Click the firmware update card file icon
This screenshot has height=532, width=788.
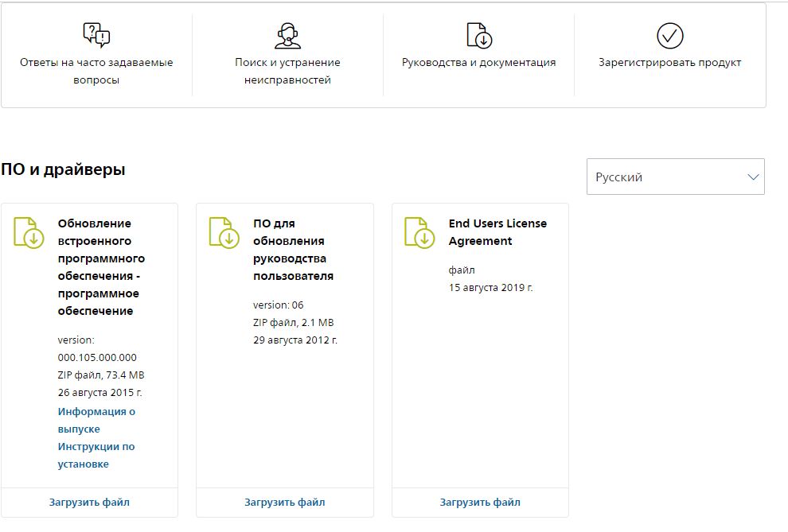tap(29, 232)
